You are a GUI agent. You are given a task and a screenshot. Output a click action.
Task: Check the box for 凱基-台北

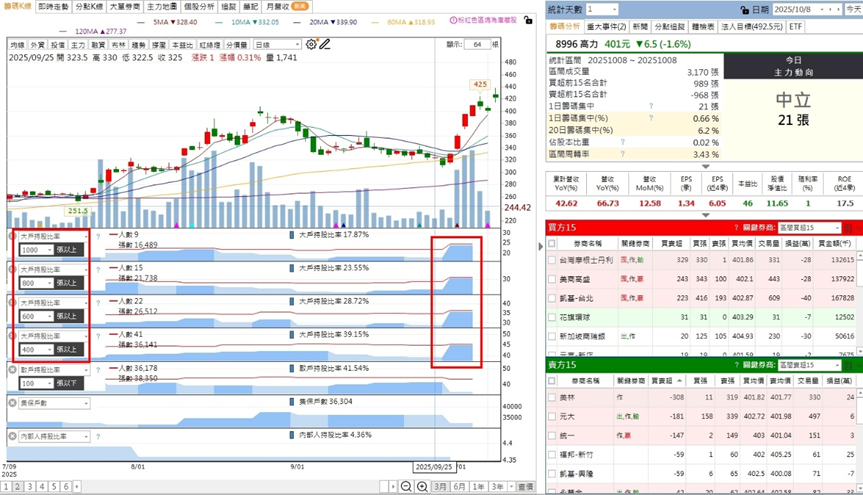[x=552, y=298]
